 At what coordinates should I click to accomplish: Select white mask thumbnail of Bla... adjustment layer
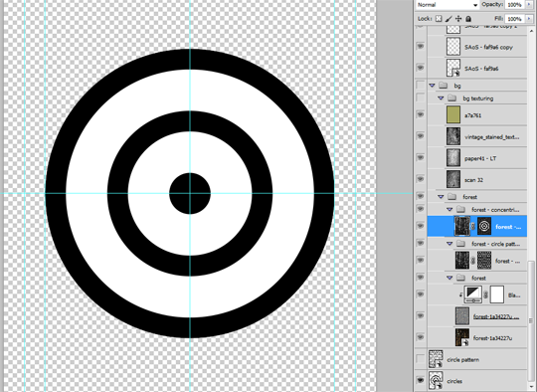pyautogui.click(x=497, y=294)
